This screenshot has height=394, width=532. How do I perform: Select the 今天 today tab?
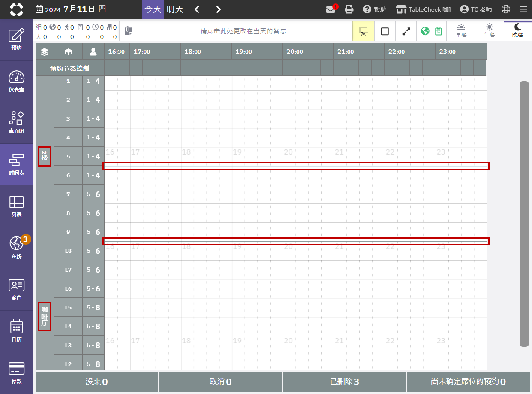click(153, 9)
